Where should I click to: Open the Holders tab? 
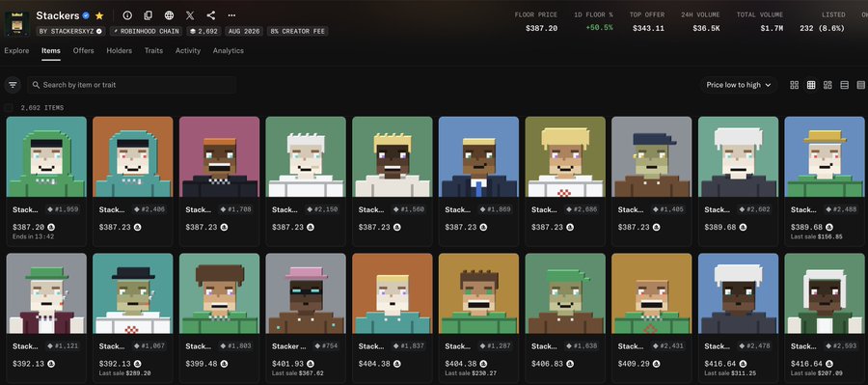coord(119,50)
